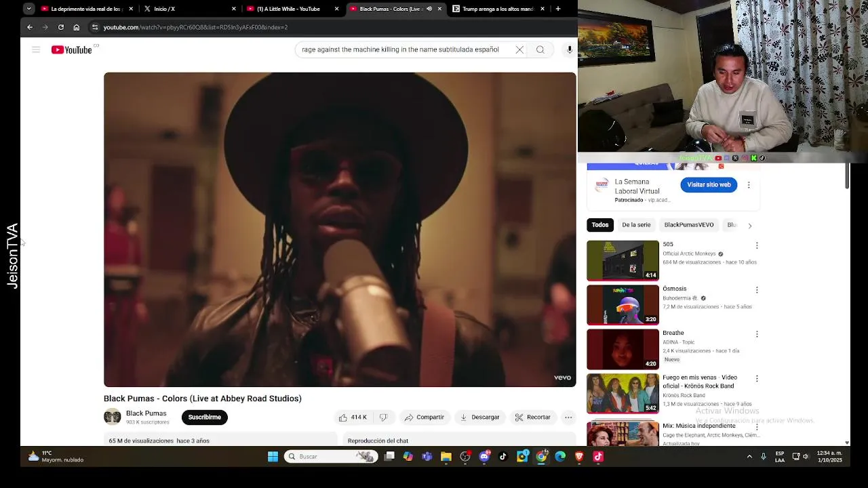The image size is (868, 488).
Task: Open File Explorer from the taskbar
Action: coord(446,457)
